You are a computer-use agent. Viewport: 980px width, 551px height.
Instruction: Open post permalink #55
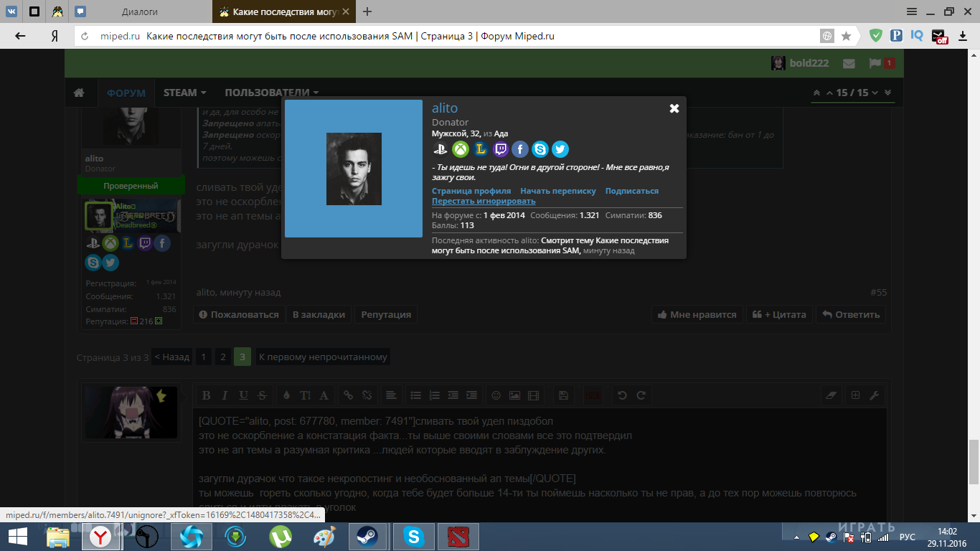tap(878, 293)
